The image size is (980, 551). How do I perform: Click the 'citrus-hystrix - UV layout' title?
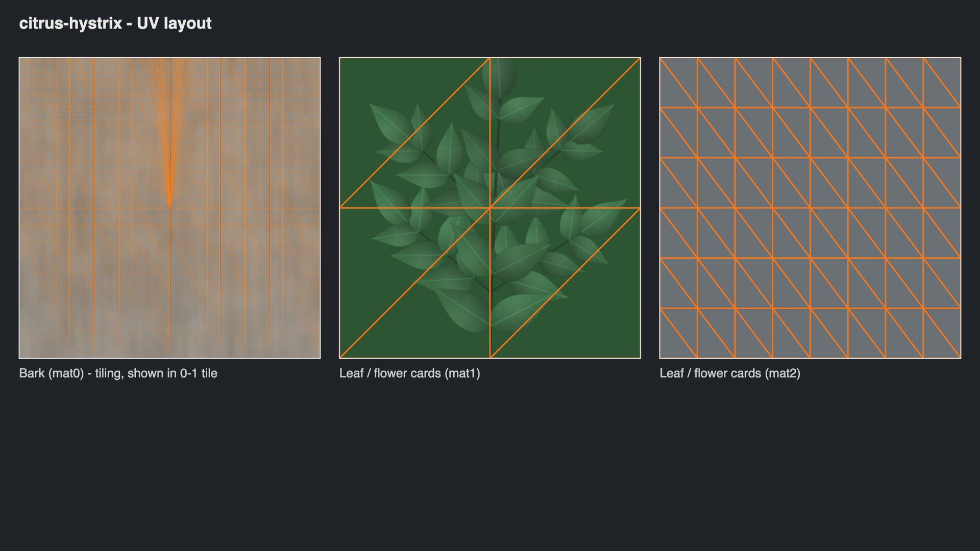pos(115,23)
